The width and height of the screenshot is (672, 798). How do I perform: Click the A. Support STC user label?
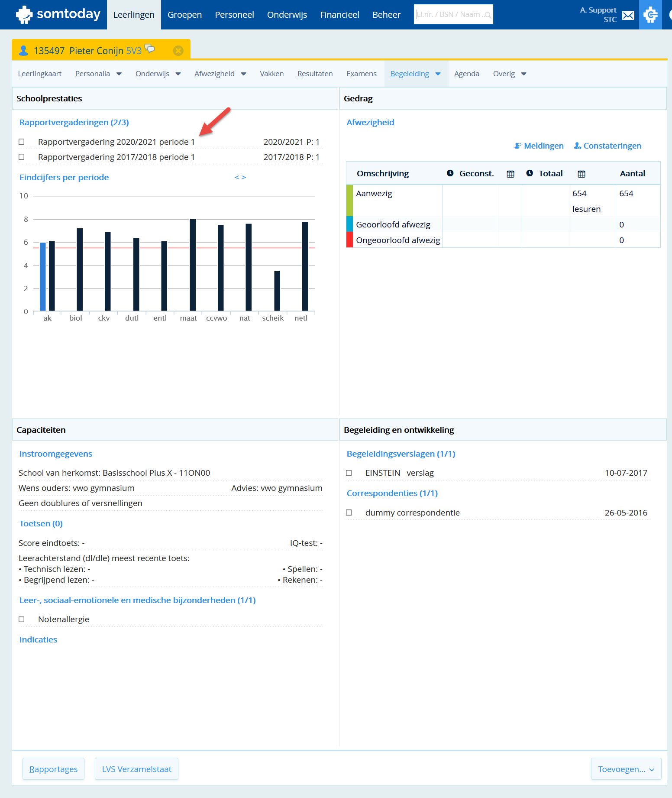point(598,15)
